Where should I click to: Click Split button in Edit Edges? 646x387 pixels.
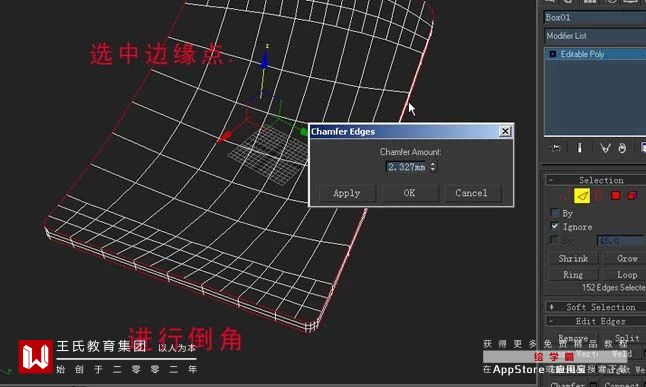pyautogui.click(x=624, y=338)
